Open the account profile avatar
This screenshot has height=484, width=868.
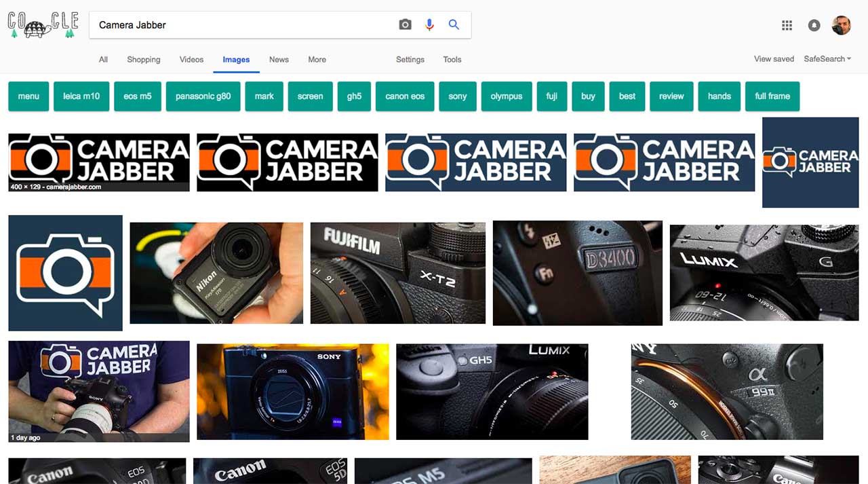point(841,25)
